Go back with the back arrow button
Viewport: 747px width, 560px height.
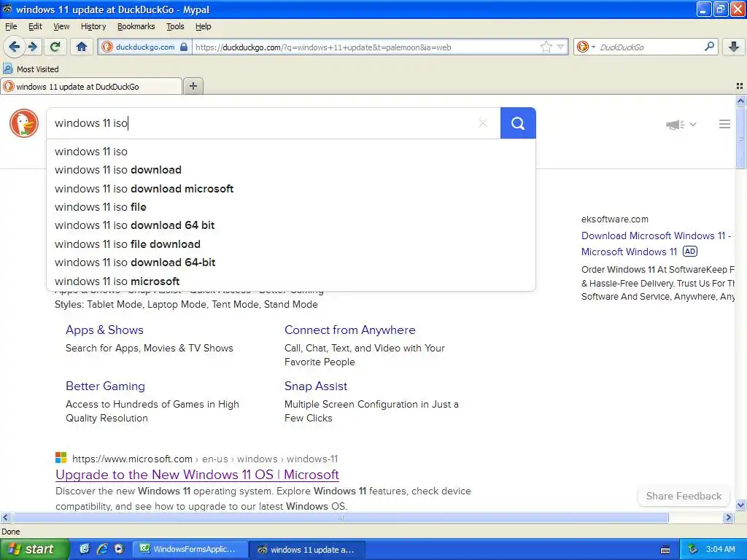[15, 47]
